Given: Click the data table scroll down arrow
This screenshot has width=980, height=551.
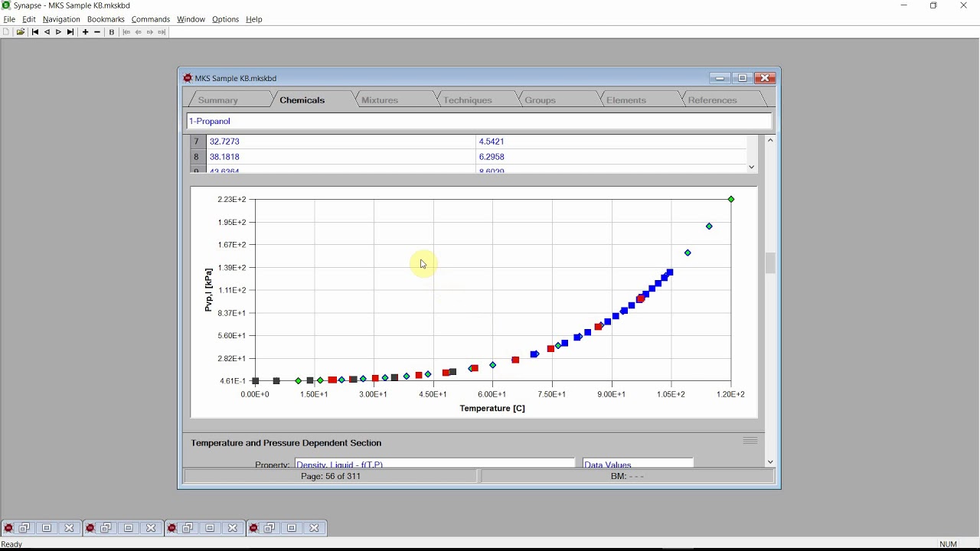Looking at the screenshot, I should pos(751,168).
